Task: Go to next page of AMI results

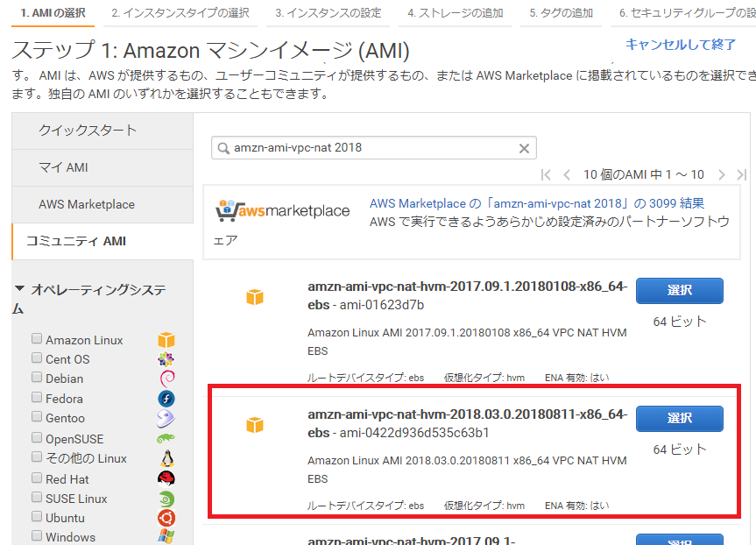Action: pos(722,174)
